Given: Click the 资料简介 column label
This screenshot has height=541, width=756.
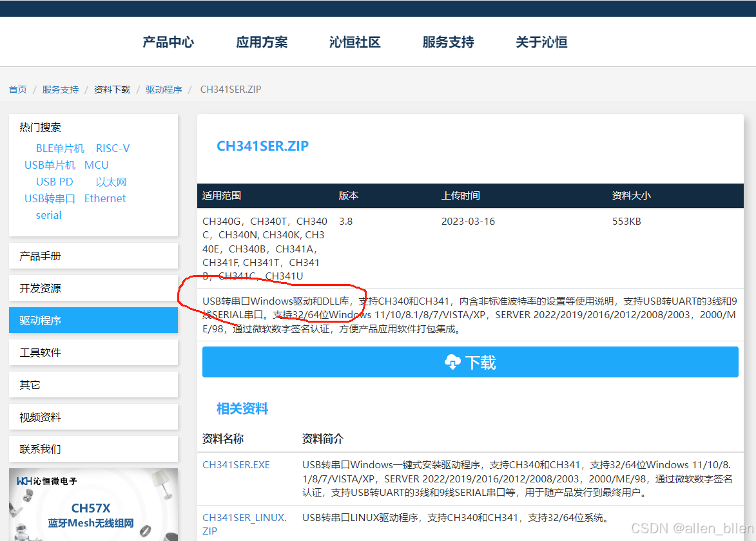Looking at the screenshot, I should (322, 439).
